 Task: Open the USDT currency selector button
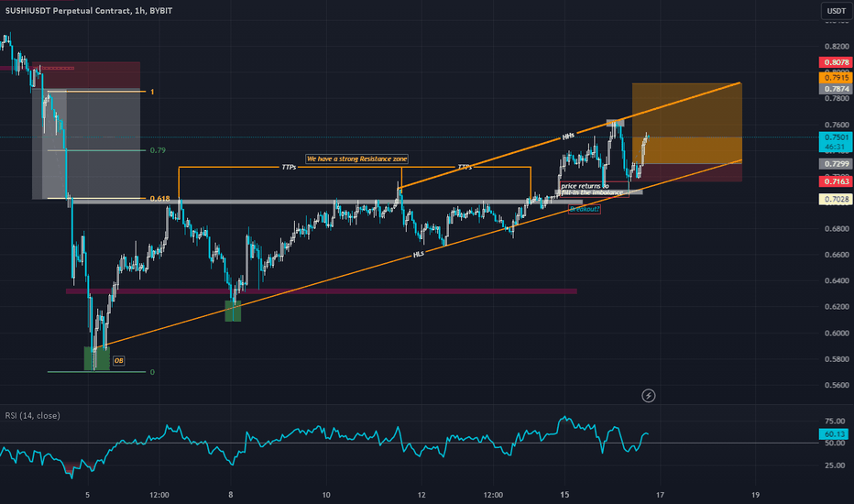coord(836,11)
